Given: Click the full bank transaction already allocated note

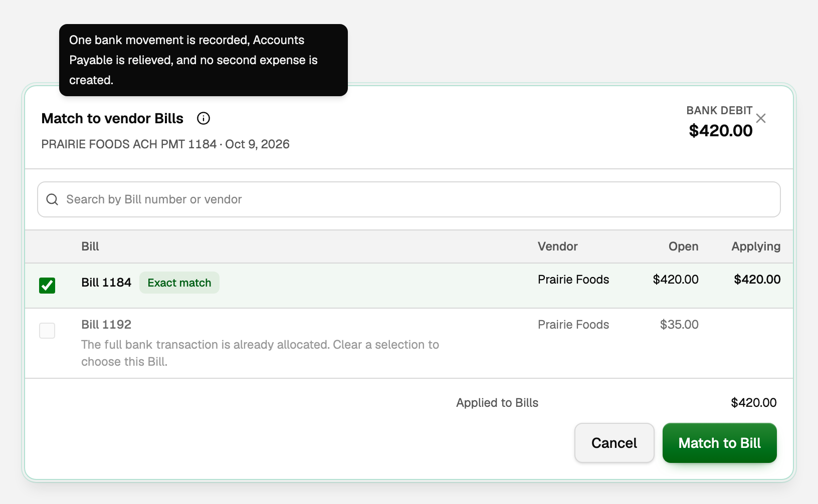Looking at the screenshot, I should (x=260, y=353).
